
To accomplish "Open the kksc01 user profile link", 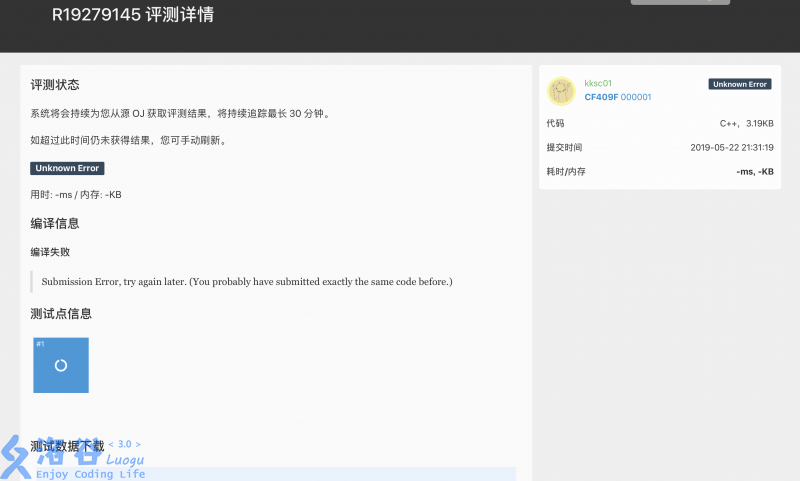I will tap(598, 83).
